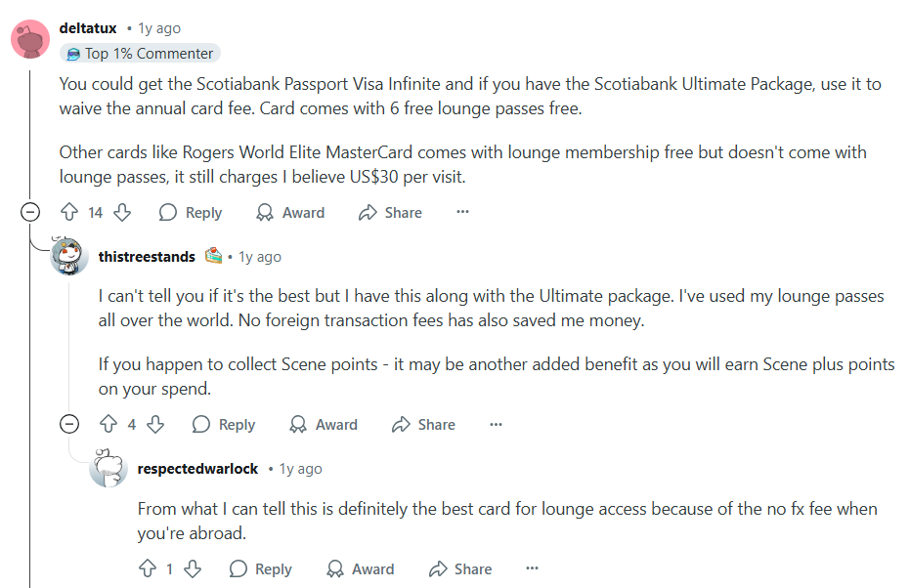Upvote respectedwarlock's comment
910x588 pixels.
point(148,567)
